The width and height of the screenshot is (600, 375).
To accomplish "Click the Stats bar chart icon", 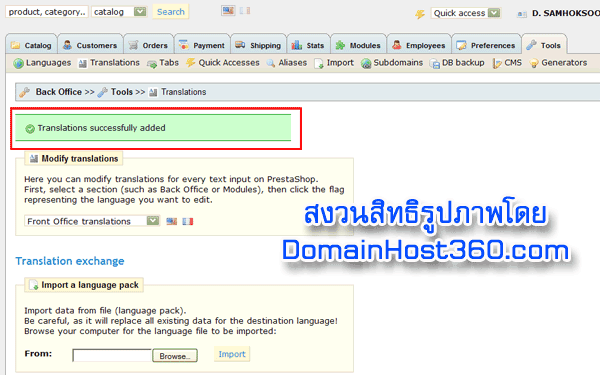I will click(297, 45).
